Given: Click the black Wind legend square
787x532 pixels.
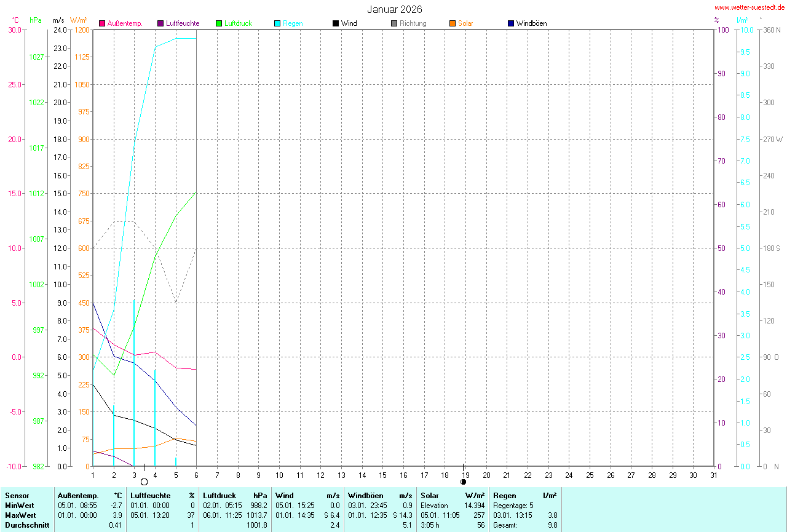Looking at the screenshot, I should pyautogui.click(x=336, y=23).
